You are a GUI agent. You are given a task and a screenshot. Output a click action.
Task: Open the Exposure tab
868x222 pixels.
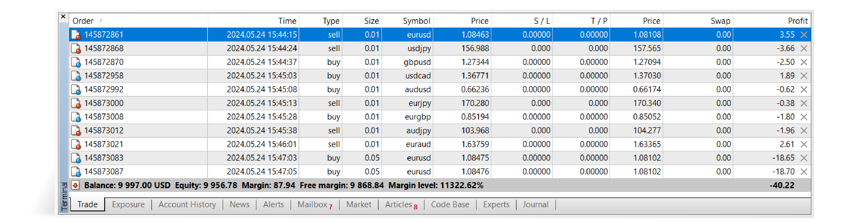coord(128,204)
